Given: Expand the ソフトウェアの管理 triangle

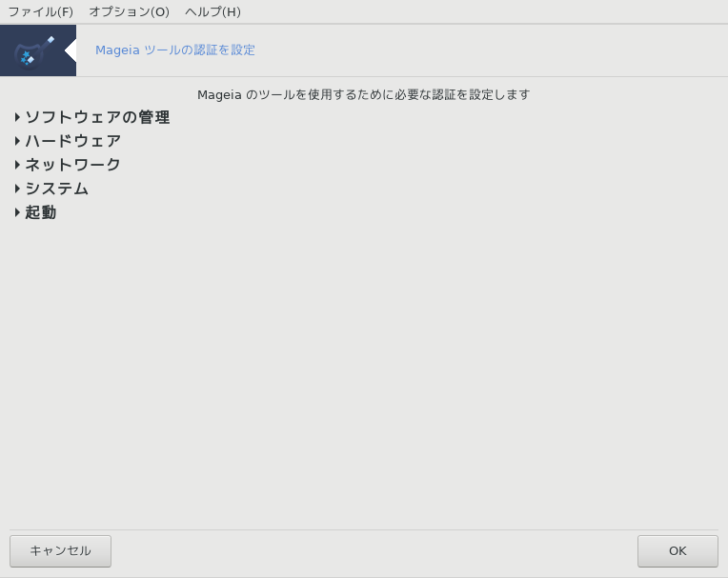Looking at the screenshot, I should click(x=17, y=117).
